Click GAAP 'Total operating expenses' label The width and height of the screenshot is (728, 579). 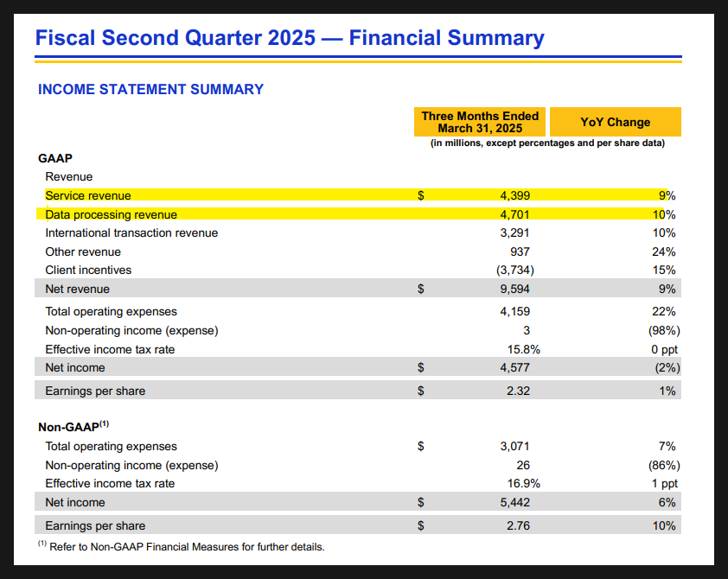[111, 312]
